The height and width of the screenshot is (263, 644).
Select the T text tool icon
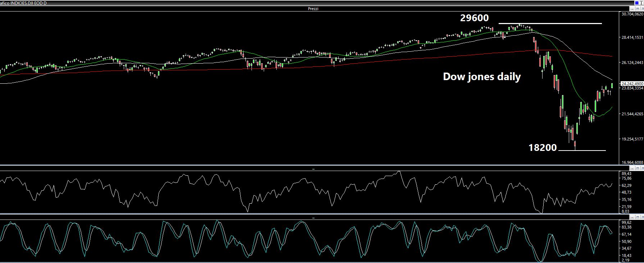pos(641,3)
